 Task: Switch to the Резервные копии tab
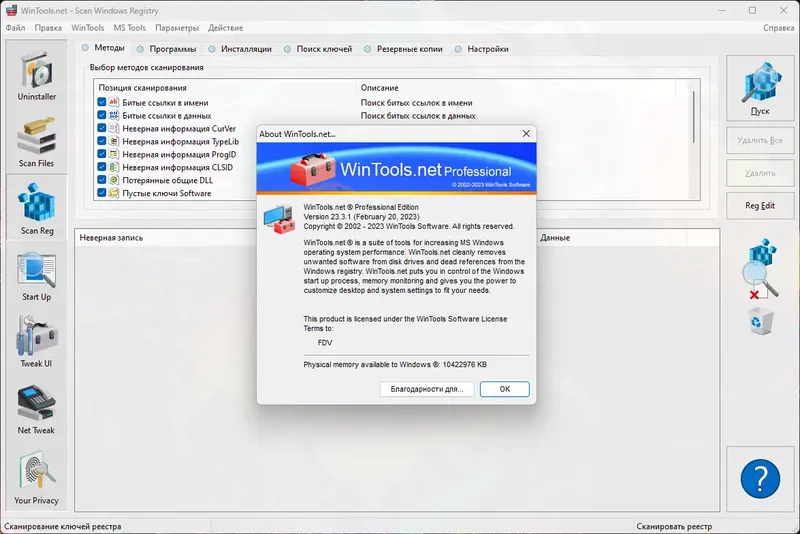point(404,49)
